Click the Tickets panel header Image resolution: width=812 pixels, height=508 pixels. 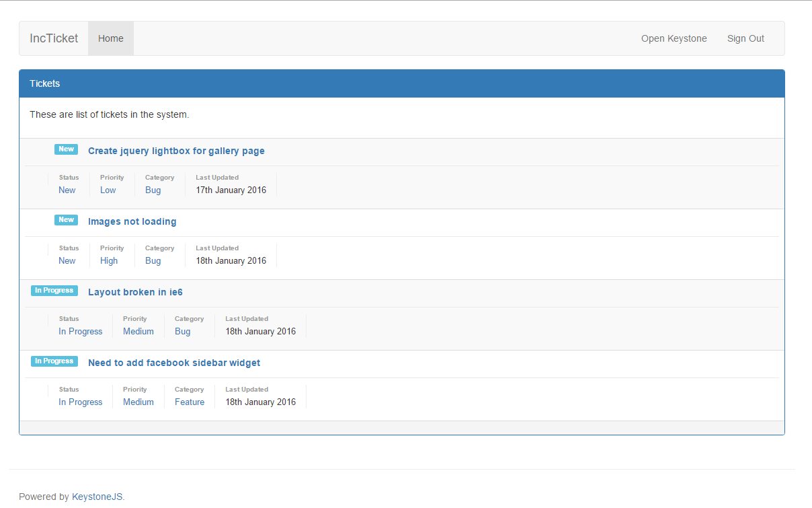(x=401, y=83)
